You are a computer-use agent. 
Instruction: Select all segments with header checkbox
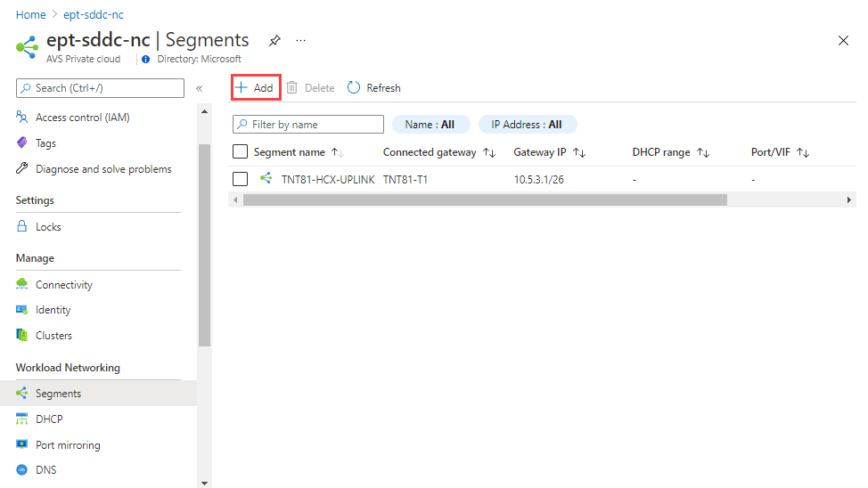coord(241,151)
